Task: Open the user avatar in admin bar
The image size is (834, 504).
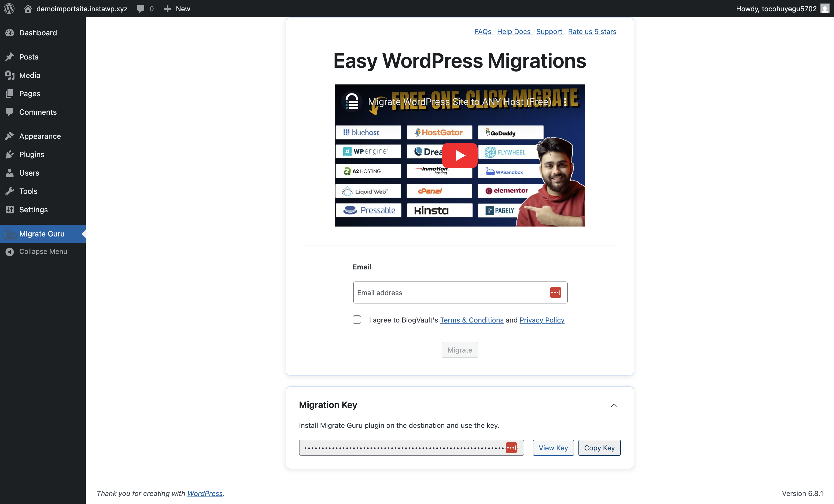Action: [825, 9]
